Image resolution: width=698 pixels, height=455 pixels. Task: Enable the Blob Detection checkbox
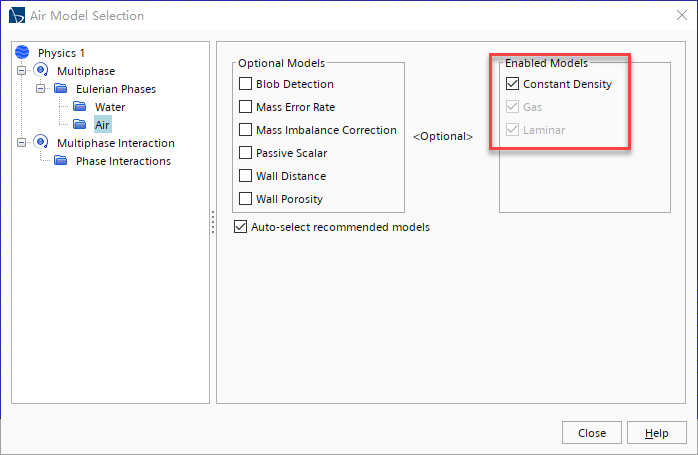[x=246, y=84]
